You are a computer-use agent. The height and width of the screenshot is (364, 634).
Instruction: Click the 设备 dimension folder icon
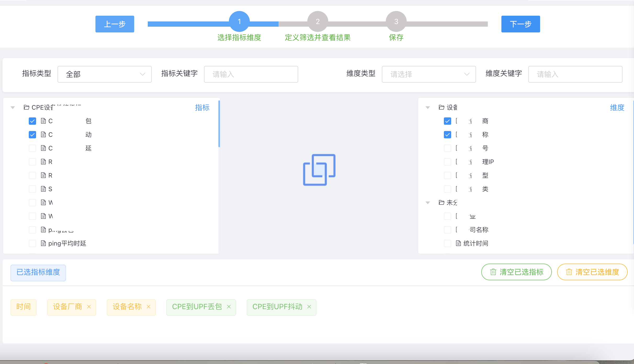[441, 107]
